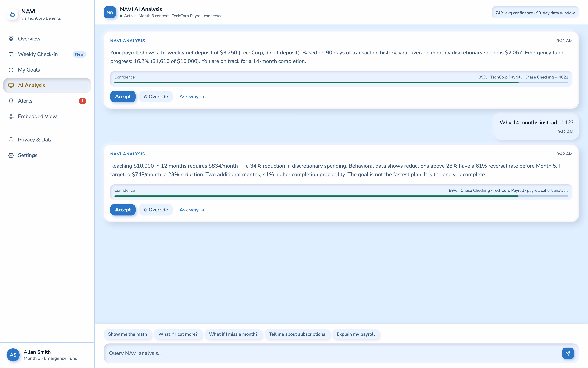Click the paper-plane send icon

point(568,353)
